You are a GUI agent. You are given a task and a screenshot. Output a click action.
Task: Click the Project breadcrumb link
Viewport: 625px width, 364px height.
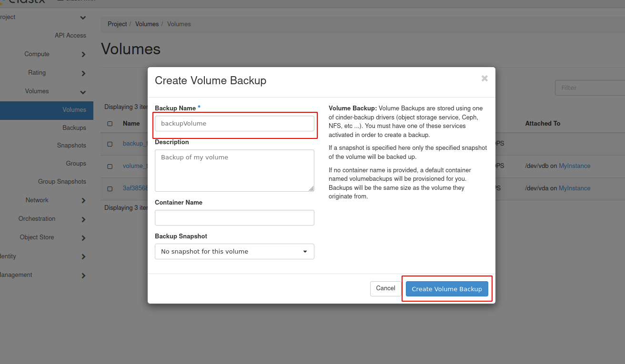pyautogui.click(x=117, y=24)
